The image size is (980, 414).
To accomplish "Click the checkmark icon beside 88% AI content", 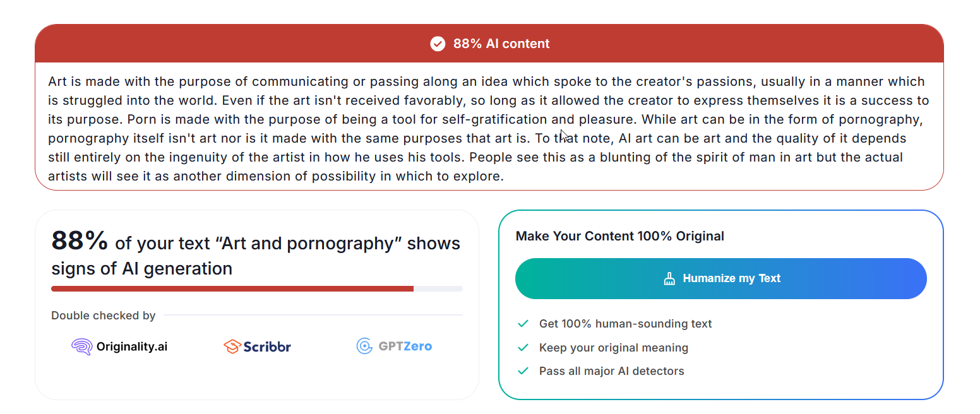I will point(438,44).
